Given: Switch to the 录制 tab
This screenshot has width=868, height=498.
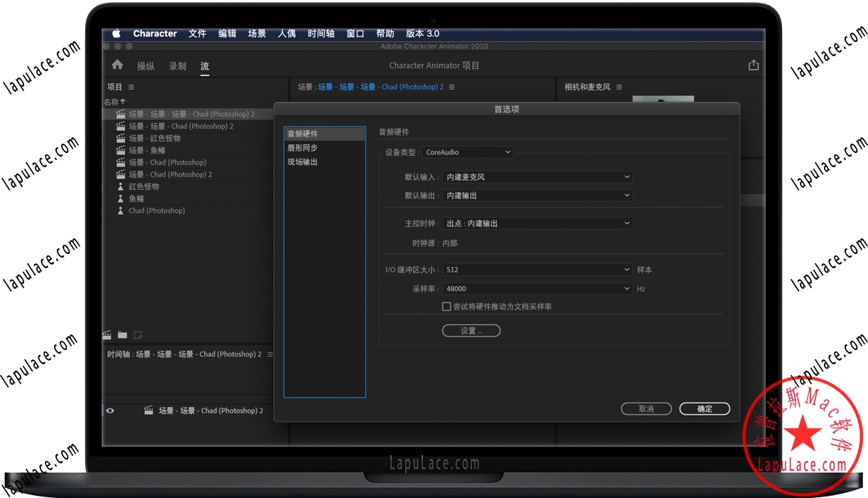Looking at the screenshot, I should coord(177,65).
